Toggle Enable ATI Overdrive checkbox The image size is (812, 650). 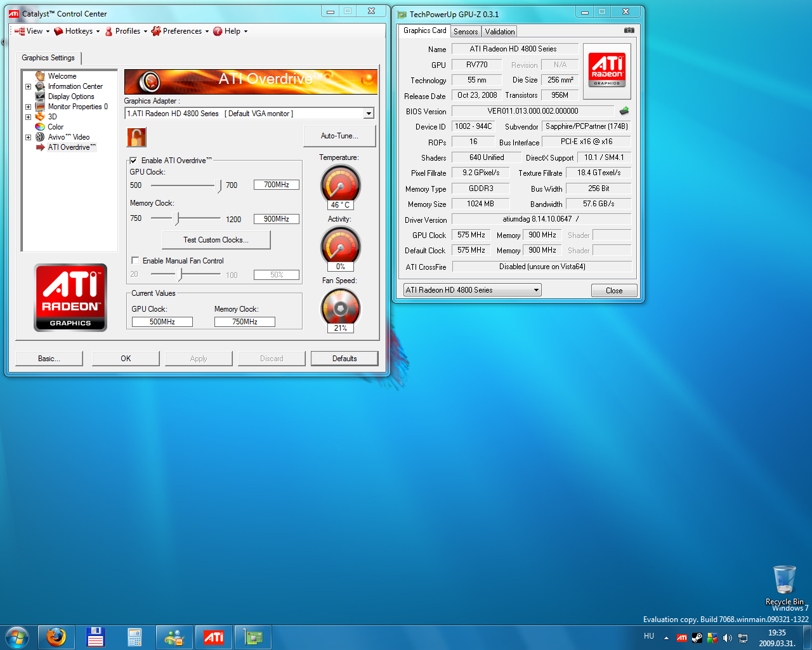pyautogui.click(x=134, y=161)
